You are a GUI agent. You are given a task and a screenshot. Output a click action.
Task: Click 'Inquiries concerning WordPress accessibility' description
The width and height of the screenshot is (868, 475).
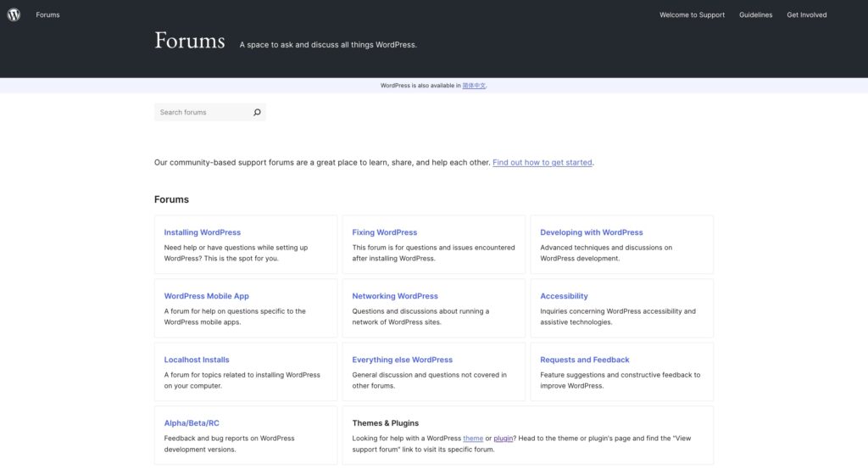click(x=618, y=316)
